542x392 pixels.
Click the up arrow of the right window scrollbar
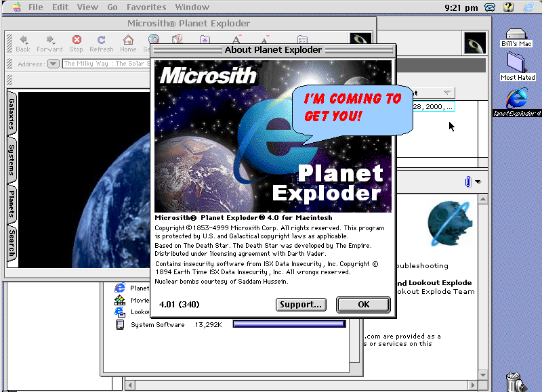483,199
